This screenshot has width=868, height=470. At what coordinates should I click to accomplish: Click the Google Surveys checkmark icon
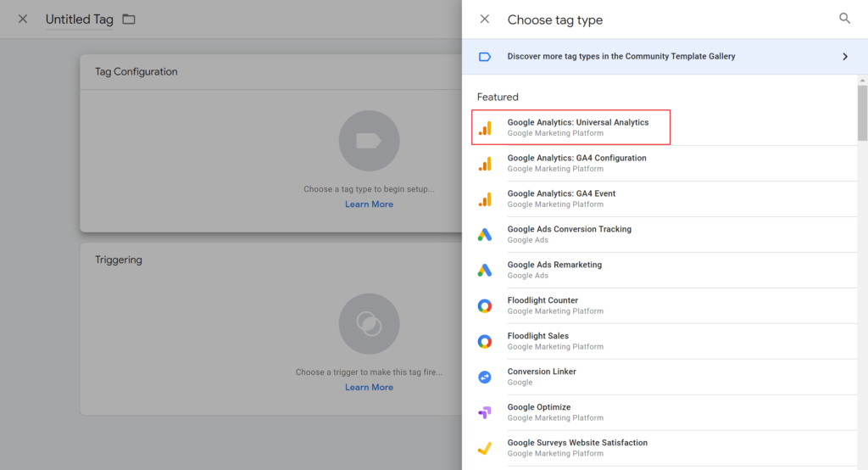485,449
